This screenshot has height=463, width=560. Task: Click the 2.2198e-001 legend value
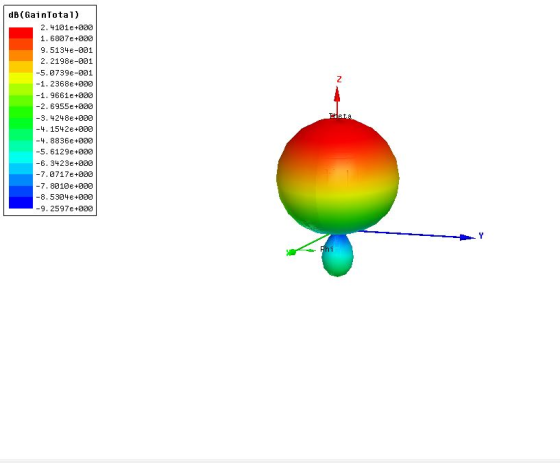click(67, 61)
